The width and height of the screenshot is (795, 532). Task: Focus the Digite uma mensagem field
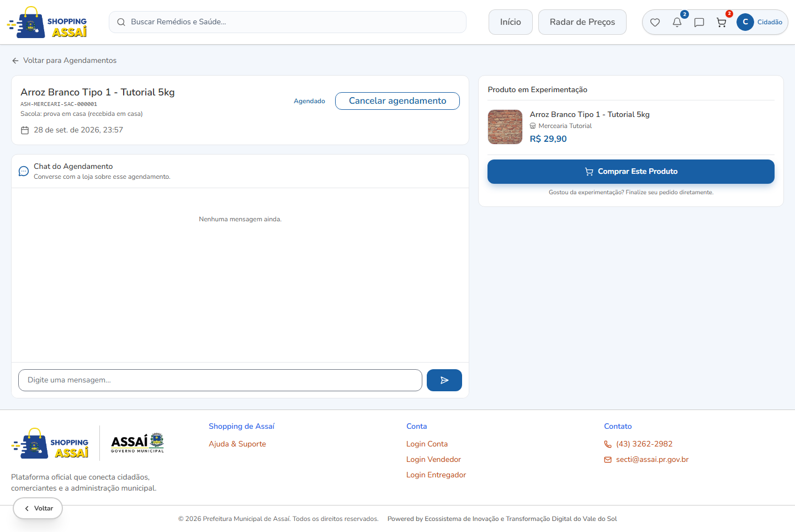tap(220, 380)
